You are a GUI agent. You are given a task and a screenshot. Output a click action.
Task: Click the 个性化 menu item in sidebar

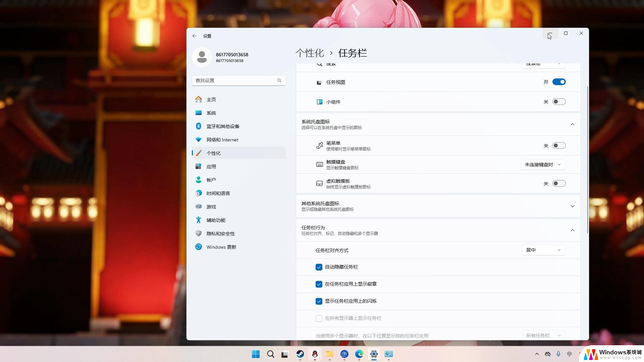coord(215,153)
